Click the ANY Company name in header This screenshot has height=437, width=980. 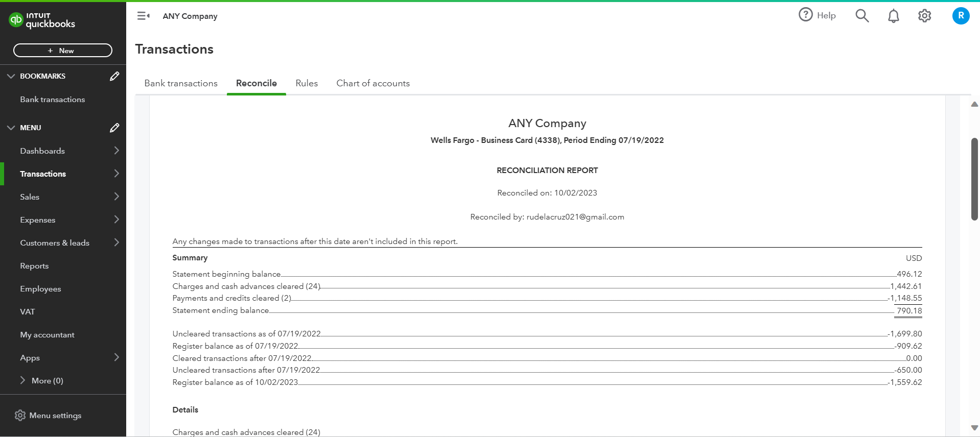tap(190, 16)
